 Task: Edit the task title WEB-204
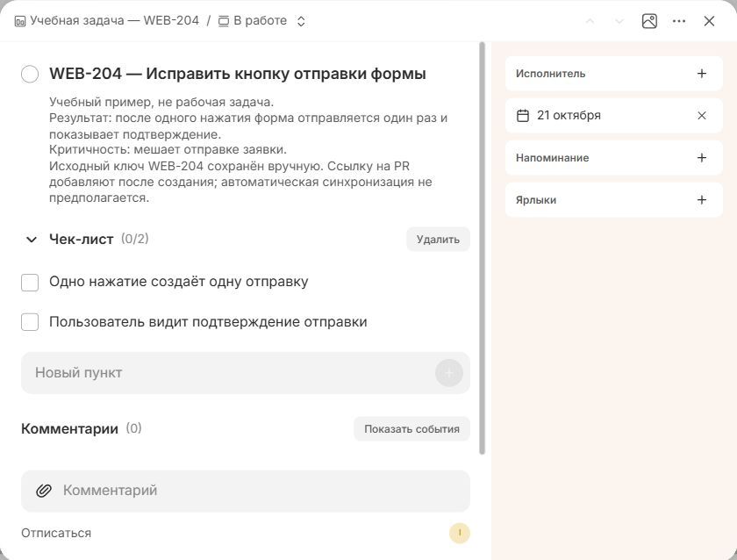click(238, 74)
